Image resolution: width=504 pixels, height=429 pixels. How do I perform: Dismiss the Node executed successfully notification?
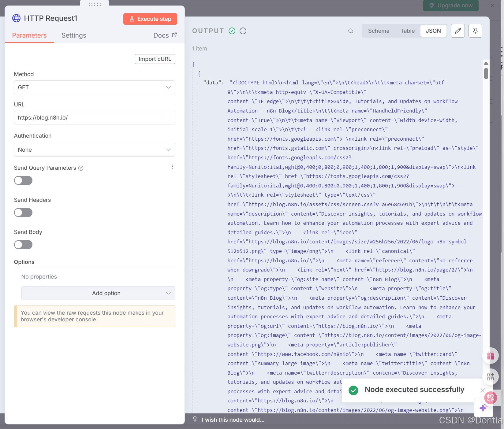coord(483,390)
